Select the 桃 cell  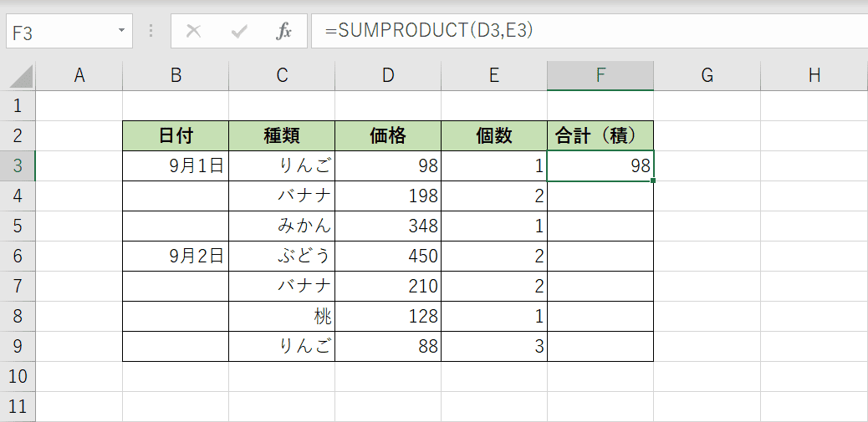click(282, 317)
